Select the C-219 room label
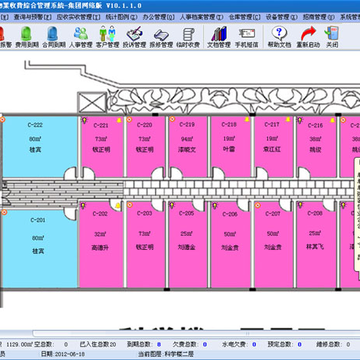The image size is (360, 360). (187, 125)
